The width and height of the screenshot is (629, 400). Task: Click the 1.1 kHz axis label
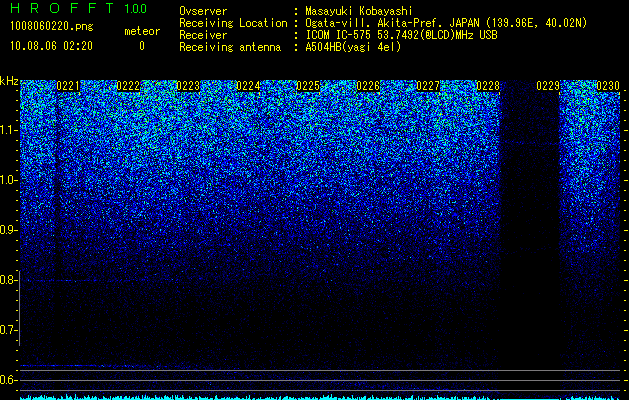(x=8, y=130)
